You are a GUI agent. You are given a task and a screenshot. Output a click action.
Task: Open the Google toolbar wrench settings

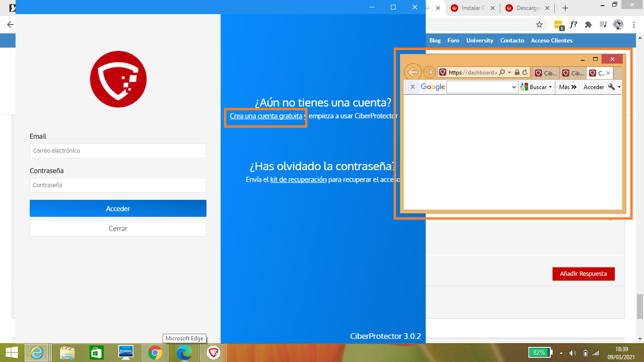coord(611,87)
